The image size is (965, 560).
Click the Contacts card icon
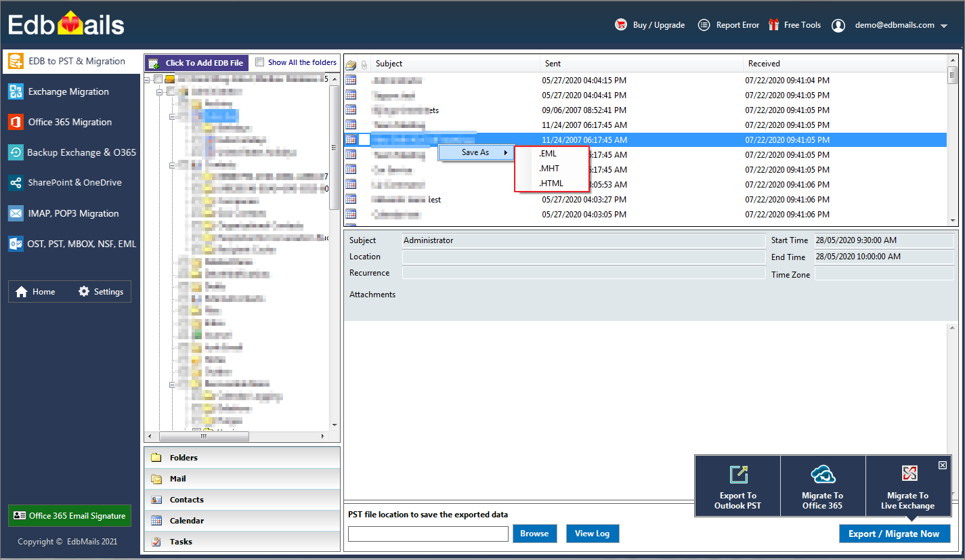pyautogui.click(x=156, y=500)
